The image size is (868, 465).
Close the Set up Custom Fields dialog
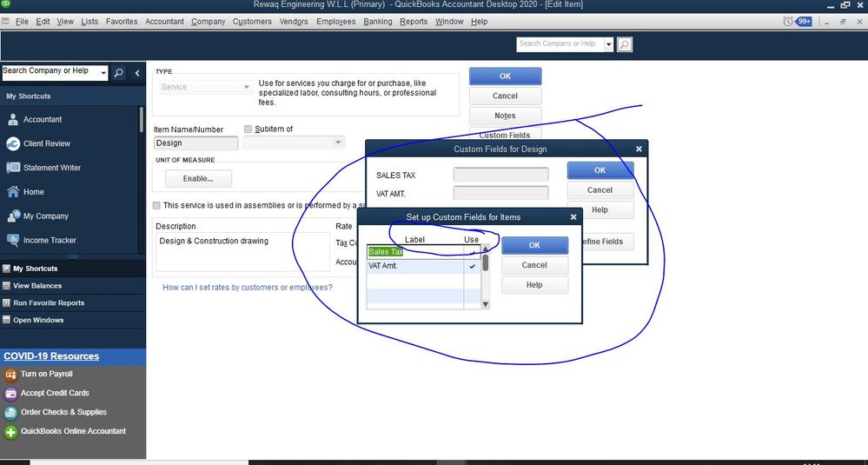(573, 217)
